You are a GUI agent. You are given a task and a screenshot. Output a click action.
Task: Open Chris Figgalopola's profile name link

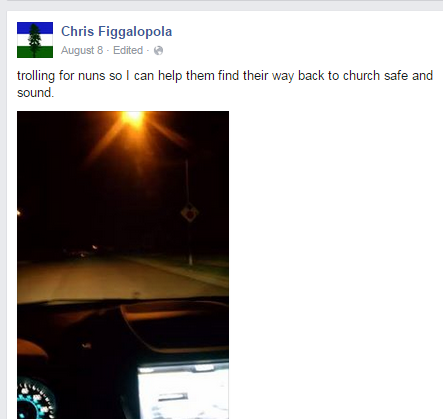click(116, 31)
